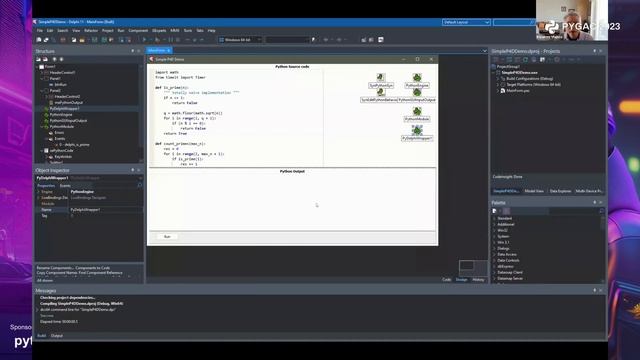Expand the Engine property in Object Inspector
This screenshot has height=360, width=640.
39,191
